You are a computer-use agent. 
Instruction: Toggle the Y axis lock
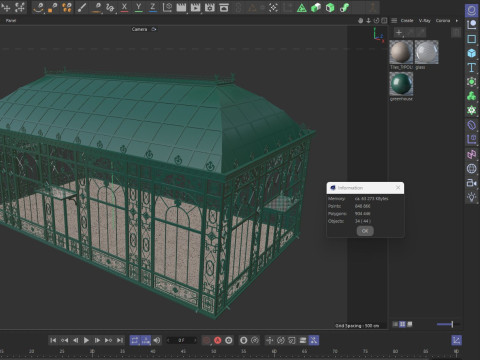139,7
